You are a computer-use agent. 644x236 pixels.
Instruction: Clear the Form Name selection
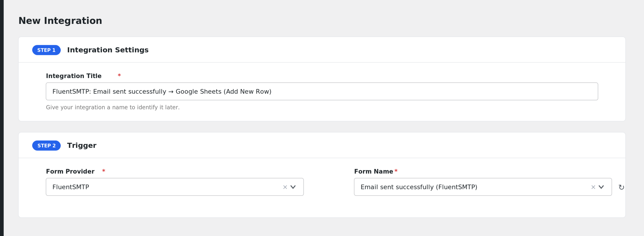[593, 187]
